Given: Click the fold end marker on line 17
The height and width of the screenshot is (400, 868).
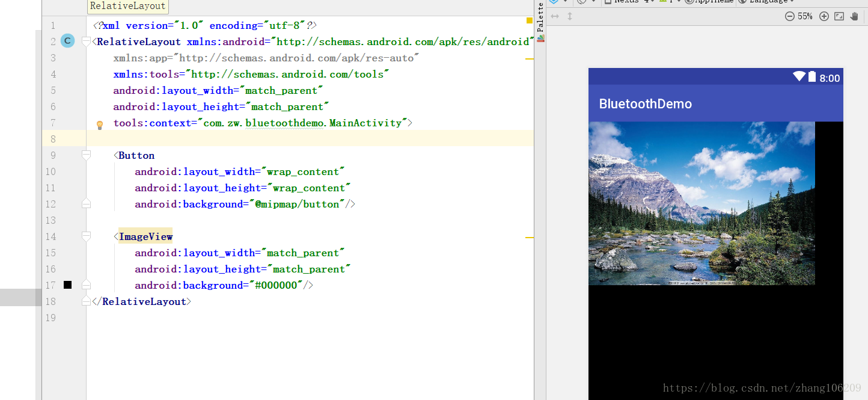Looking at the screenshot, I should coord(86,285).
